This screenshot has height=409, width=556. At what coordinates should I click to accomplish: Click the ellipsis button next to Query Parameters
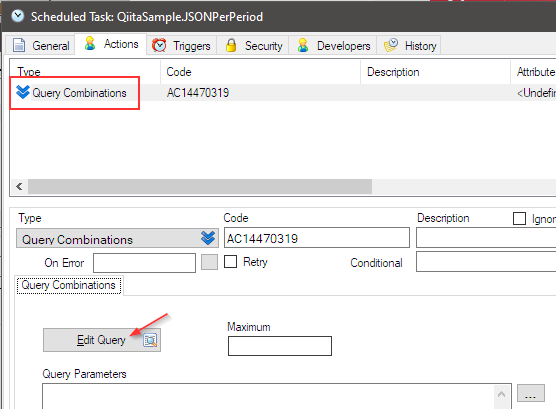click(x=530, y=393)
